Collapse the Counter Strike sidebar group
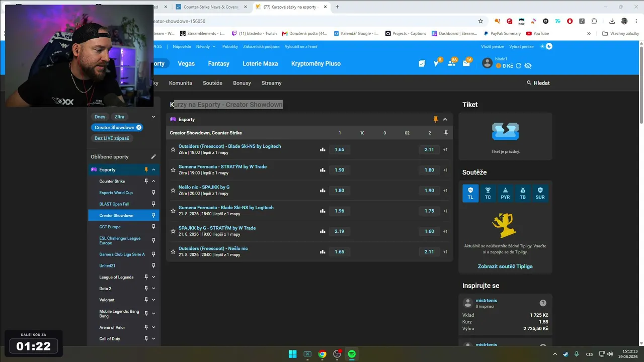The height and width of the screenshot is (362, 644). pos(153,181)
